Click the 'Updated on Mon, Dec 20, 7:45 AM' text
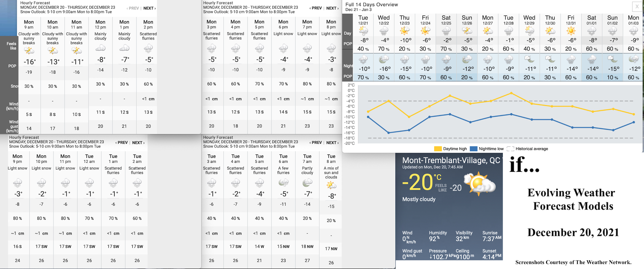Image resolution: width=644 pixels, height=269 pixels. (432, 167)
